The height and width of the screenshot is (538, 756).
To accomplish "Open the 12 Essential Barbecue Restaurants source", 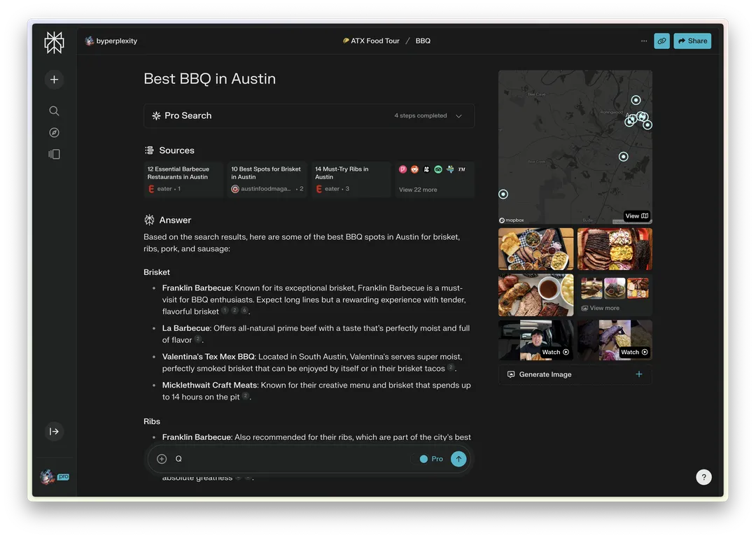I will point(183,179).
